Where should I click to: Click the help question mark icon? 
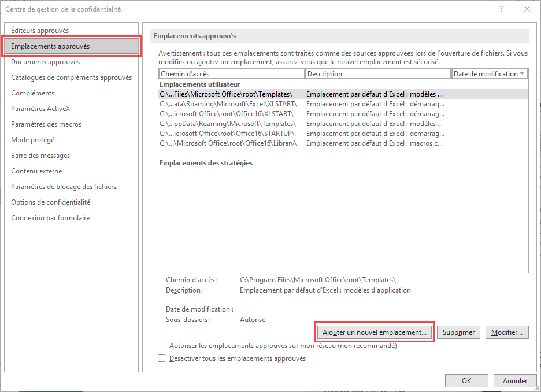coord(501,9)
